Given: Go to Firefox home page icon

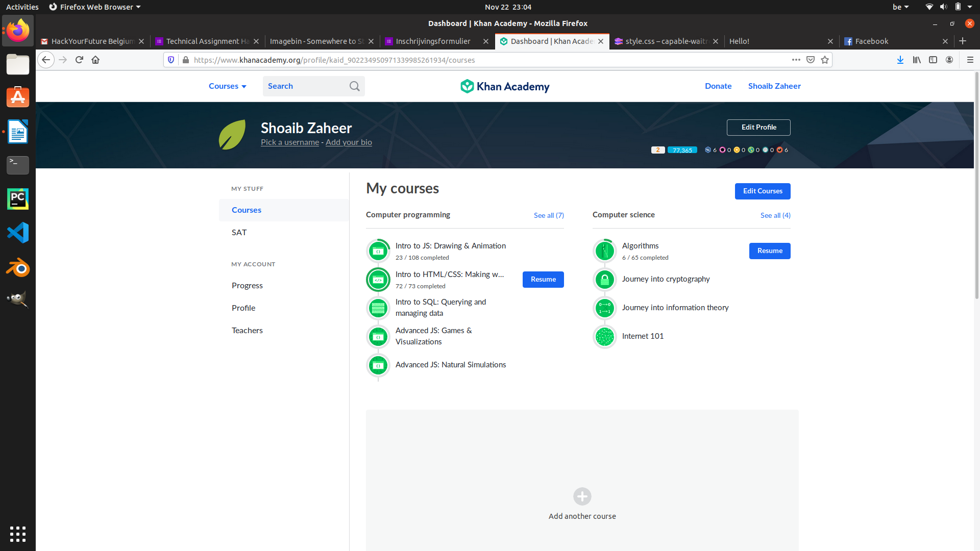Looking at the screenshot, I should click(x=95, y=60).
